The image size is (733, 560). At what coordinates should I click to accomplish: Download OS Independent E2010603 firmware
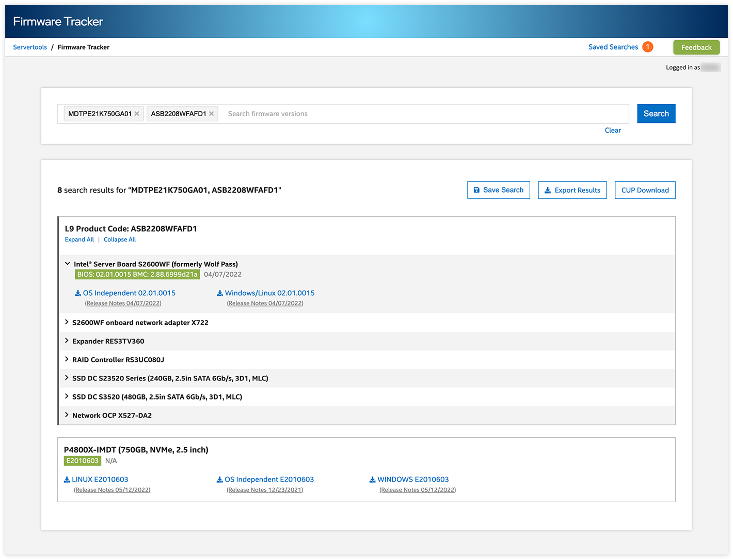[x=269, y=479]
